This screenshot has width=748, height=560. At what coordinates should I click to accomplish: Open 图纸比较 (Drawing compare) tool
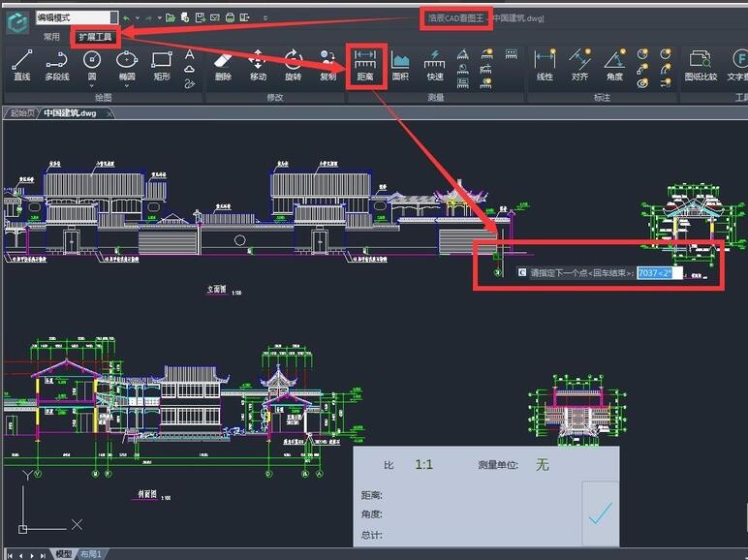(x=701, y=64)
